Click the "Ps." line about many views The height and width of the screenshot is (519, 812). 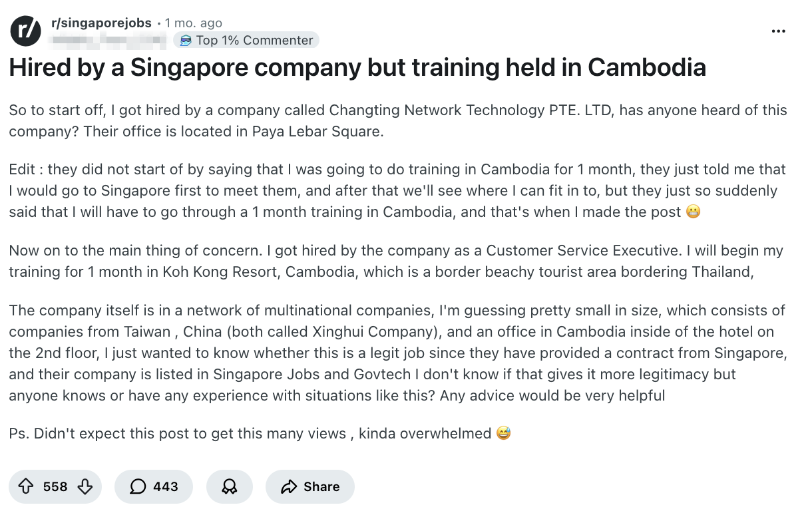[253, 434]
